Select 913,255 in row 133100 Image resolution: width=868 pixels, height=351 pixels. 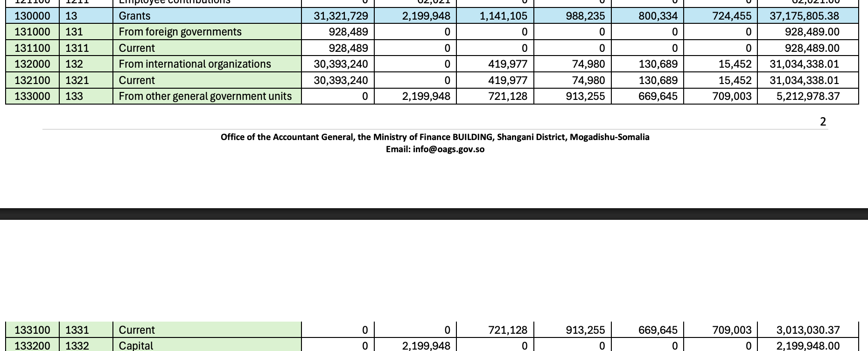[585, 330]
